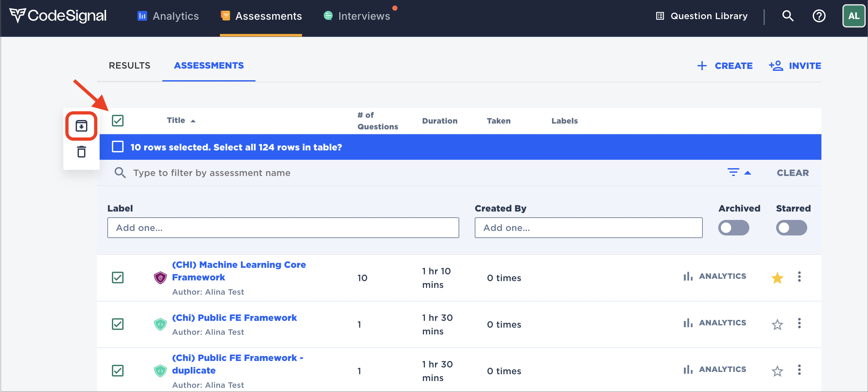Click the trash delete icon

81,152
